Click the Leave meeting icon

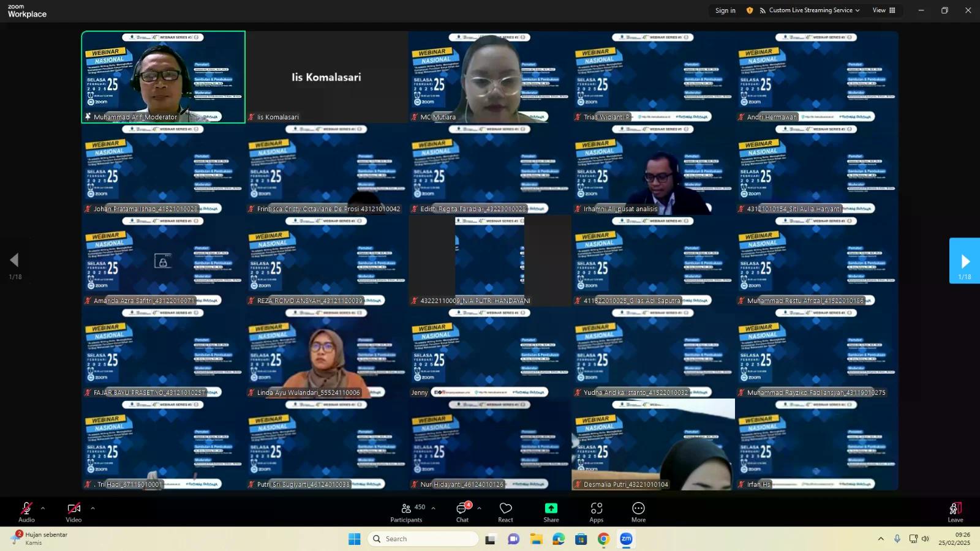[955, 512]
